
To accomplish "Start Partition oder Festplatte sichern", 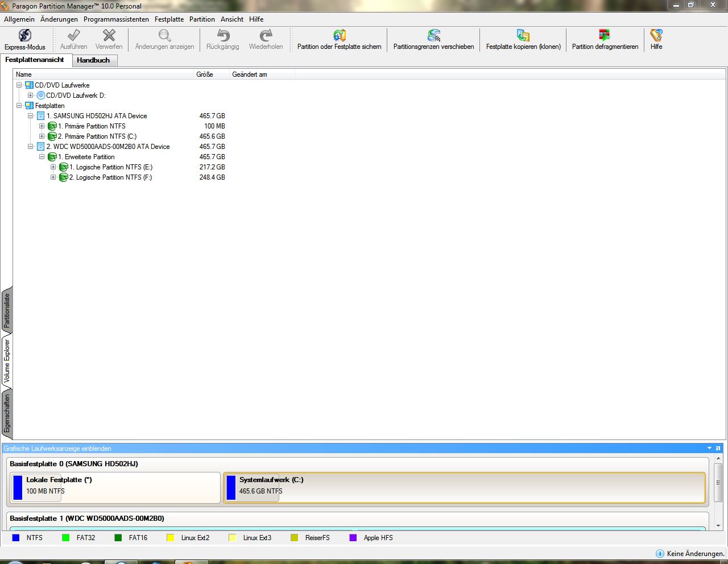I will (339, 40).
